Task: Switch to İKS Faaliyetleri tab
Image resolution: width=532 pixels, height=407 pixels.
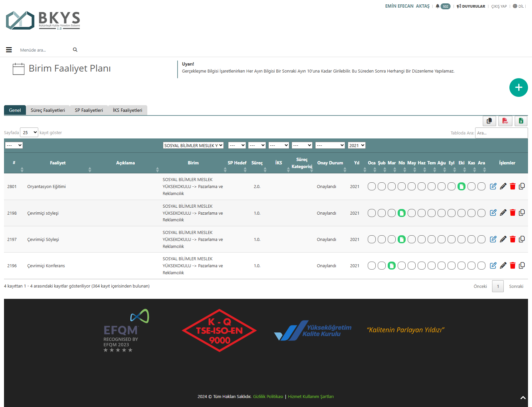Action: click(127, 110)
